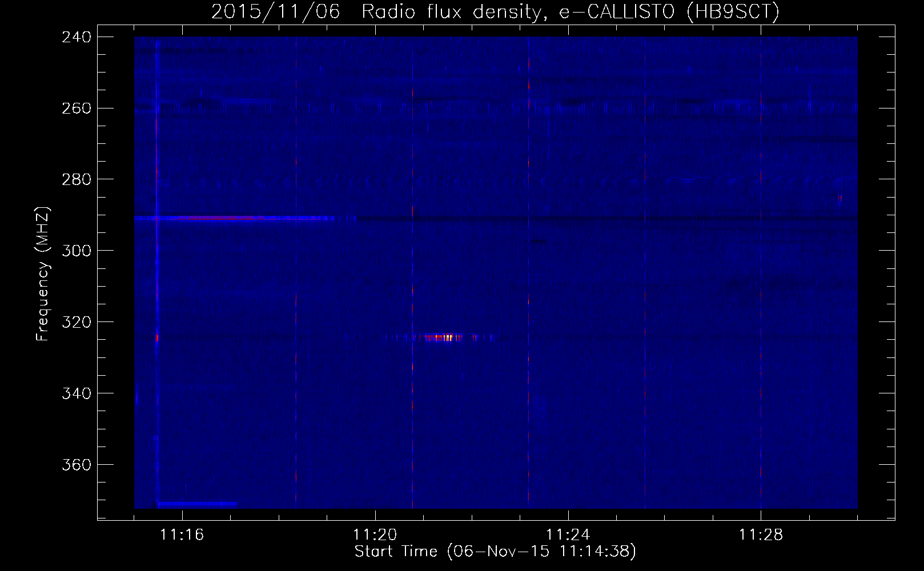
Task: Click the 11:16 time tick label
Action: point(182,534)
